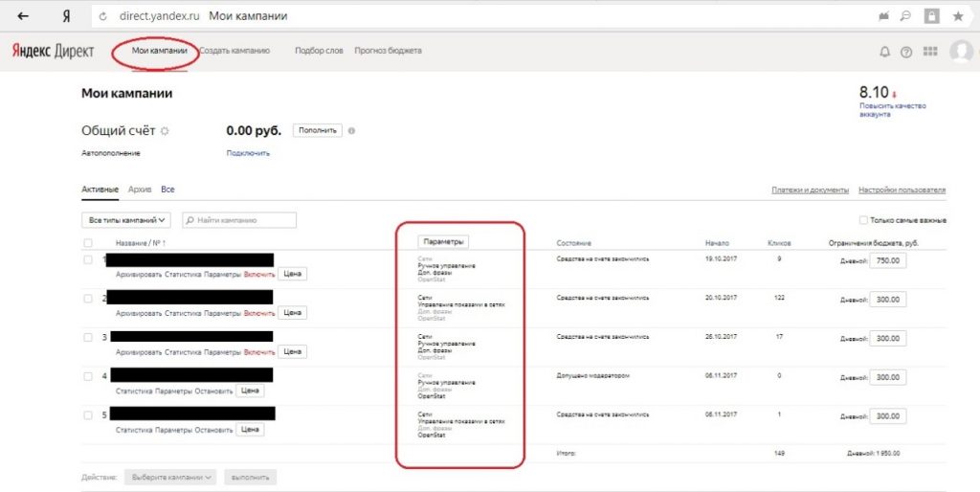Open Статистика for campaign 1
Image resolution: width=980 pixels, height=492 pixels.
tap(183, 275)
